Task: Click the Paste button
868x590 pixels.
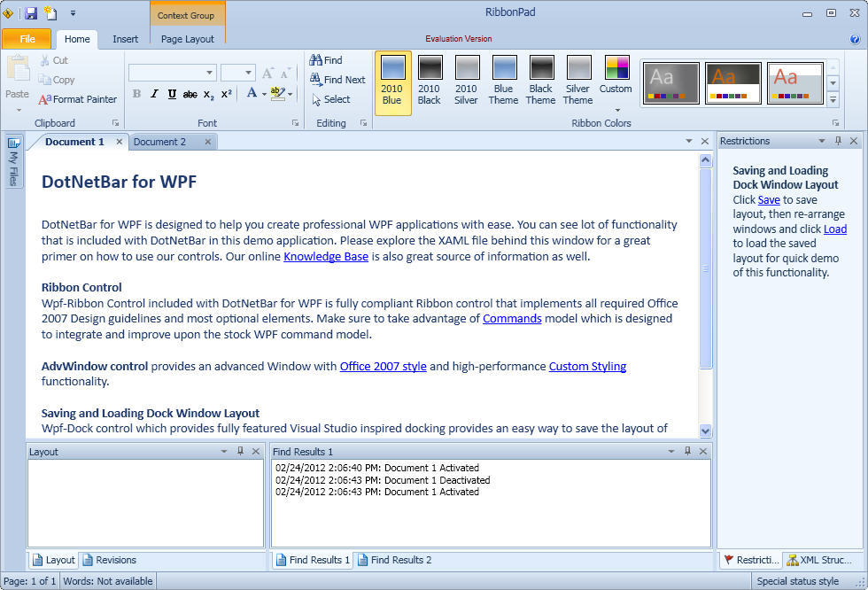Action: pos(17,83)
